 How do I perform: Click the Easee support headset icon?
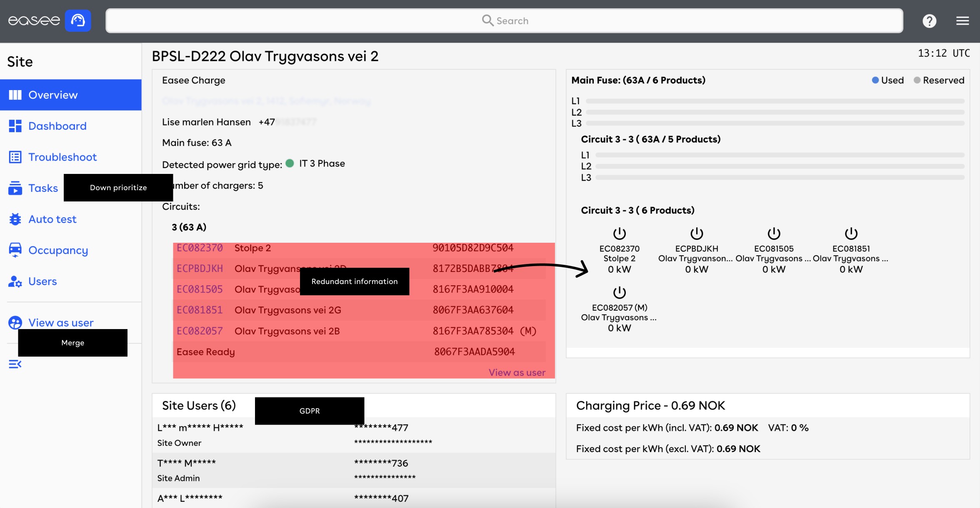[x=78, y=20]
